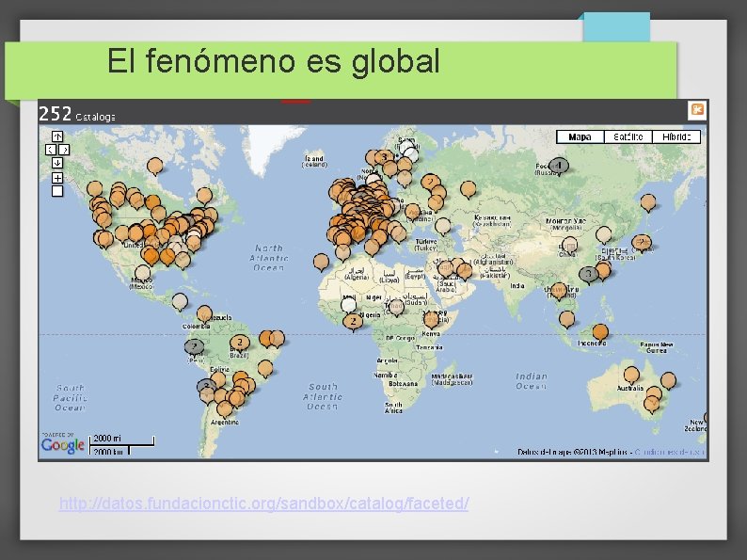Click the South Pacific Ocean label
Screen dimensions: 747x560
[70, 398]
